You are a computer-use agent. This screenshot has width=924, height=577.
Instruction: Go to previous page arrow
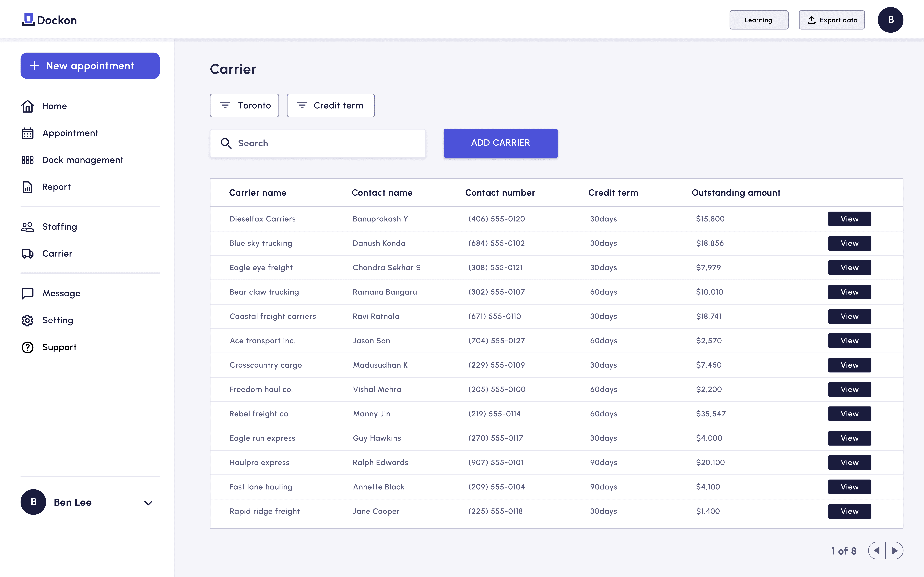click(877, 551)
